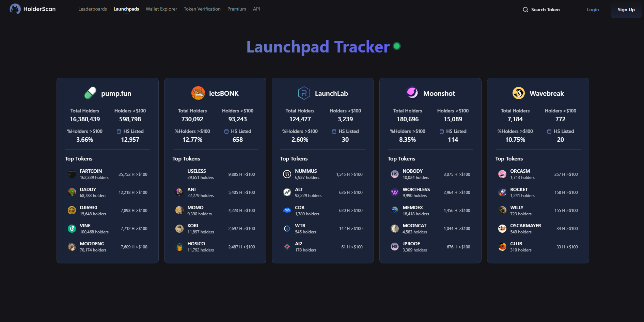Open the Leaderboards menu item
The height and width of the screenshot is (322, 644).
tap(93, 9)
